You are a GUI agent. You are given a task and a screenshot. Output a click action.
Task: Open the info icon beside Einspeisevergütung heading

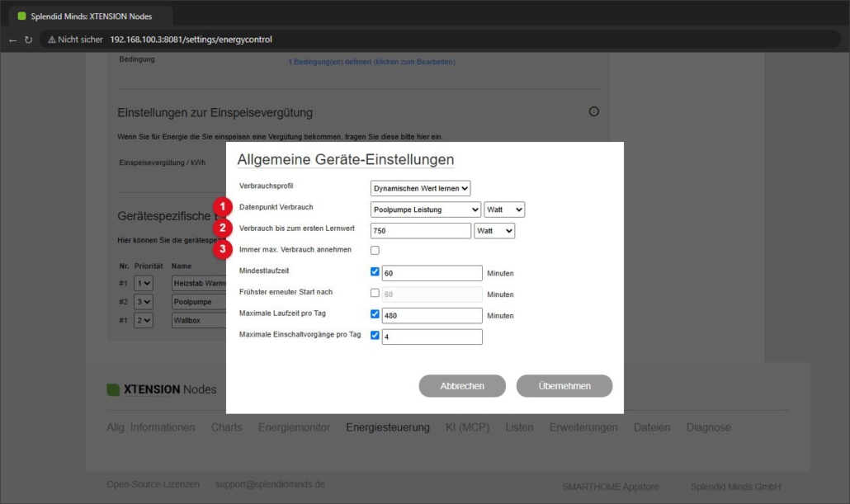tap(594, 111)
